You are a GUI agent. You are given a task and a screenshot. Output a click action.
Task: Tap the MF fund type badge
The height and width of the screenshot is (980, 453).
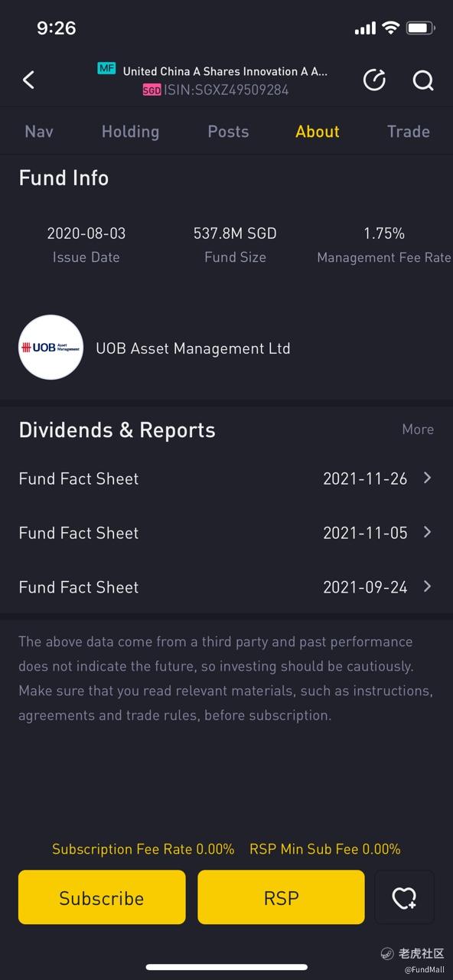click(106, 69)
